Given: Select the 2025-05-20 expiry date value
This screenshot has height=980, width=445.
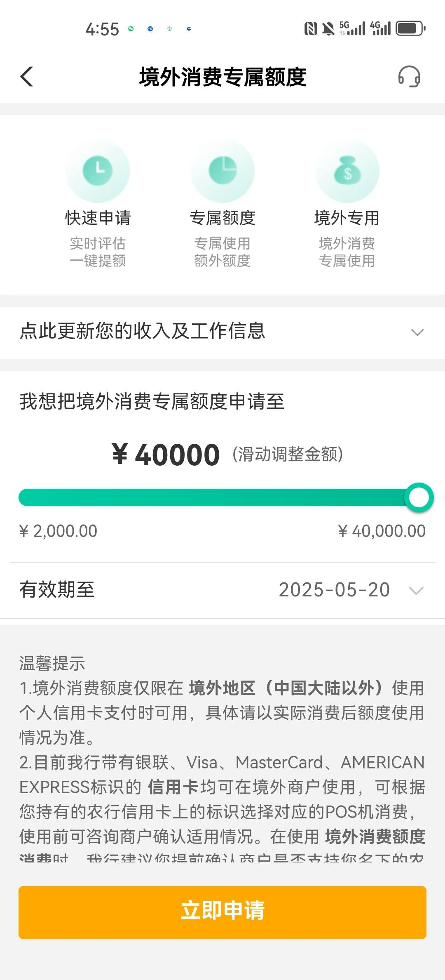Looking at the screenshot, I should [334, 590].
